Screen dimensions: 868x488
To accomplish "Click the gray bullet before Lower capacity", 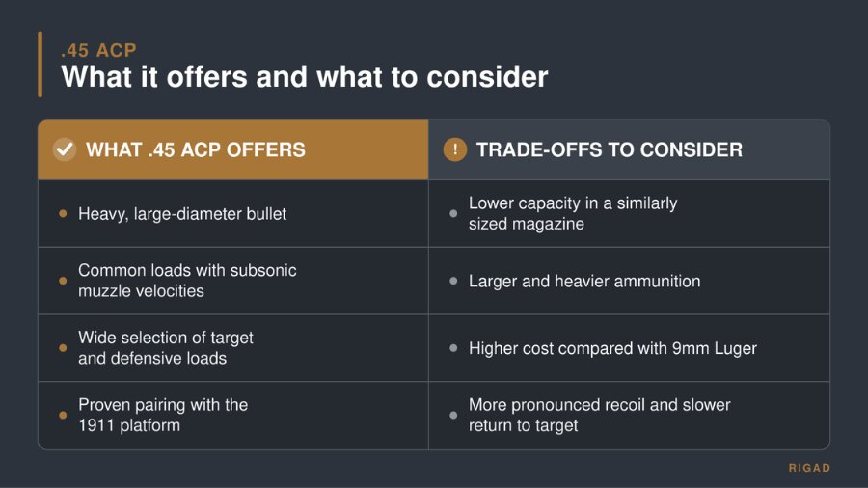I will (x=453, y=213).
